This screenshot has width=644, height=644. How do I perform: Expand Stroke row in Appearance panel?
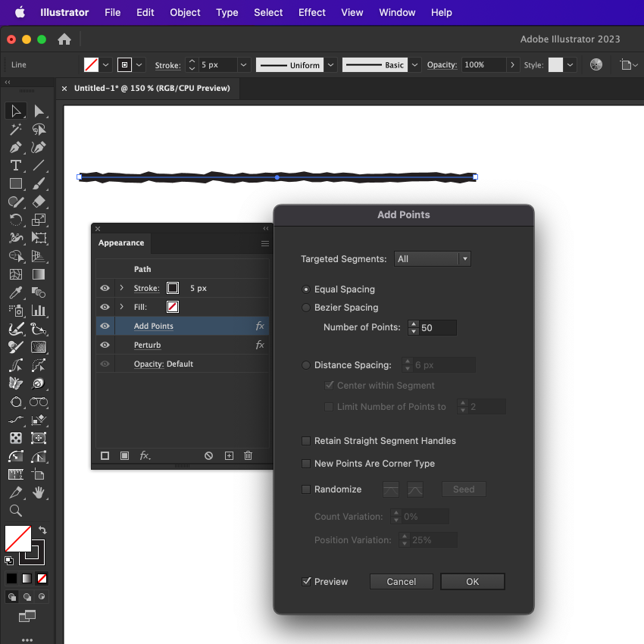(x=121, y=288)
